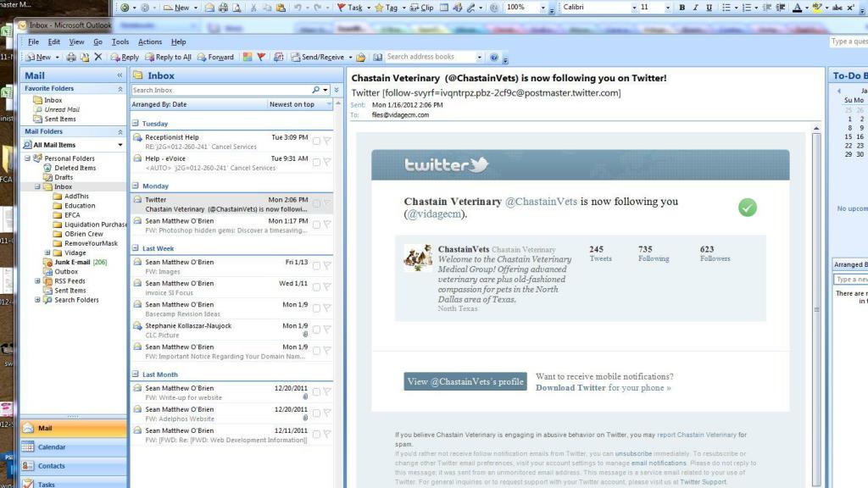Collapse the Favorite Folders section
868x488 pixels.
[x=120, y=88]
